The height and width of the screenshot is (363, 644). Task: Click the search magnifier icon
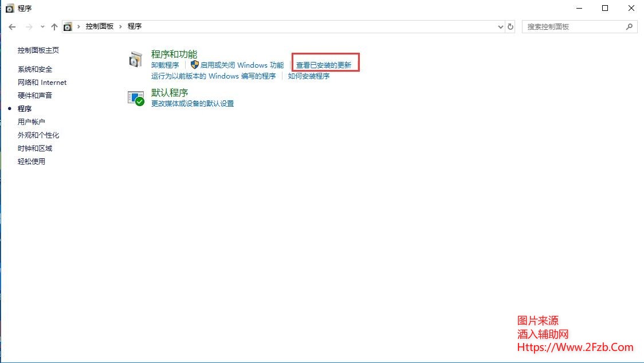click(629, 27)
